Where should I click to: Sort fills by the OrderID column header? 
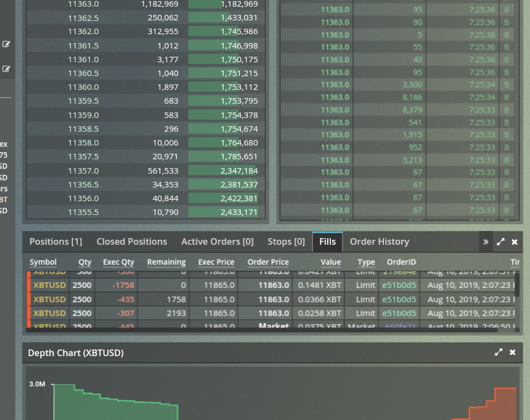401,262
